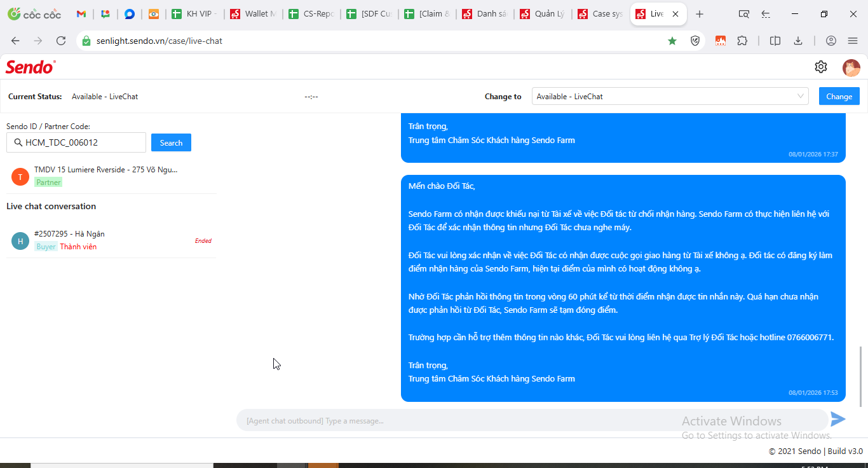Open the user avatar menu
The height and width of the screenshot is (468, 868).
851,67
